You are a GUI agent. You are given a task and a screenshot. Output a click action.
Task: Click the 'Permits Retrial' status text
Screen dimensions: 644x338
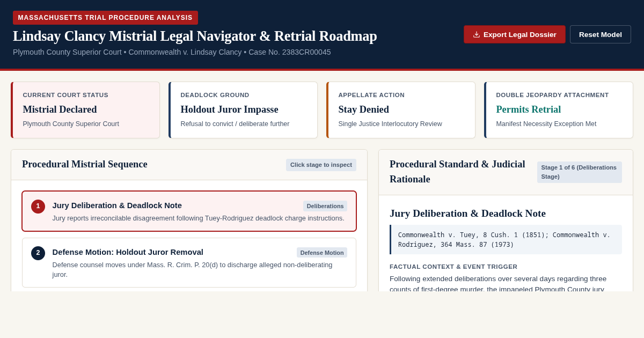click(x=529, y=109)
